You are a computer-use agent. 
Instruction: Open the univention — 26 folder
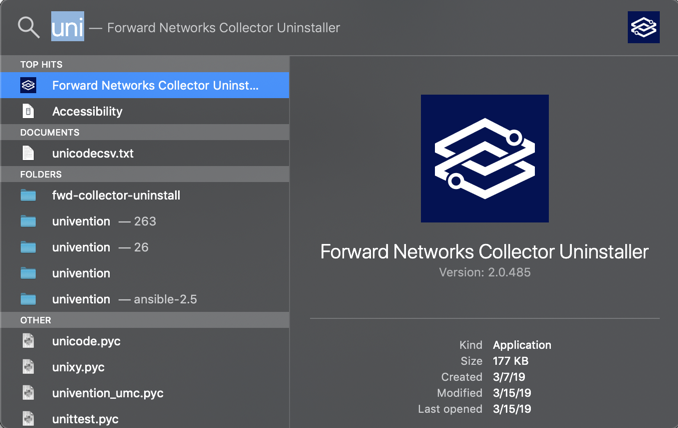point(145,247)
